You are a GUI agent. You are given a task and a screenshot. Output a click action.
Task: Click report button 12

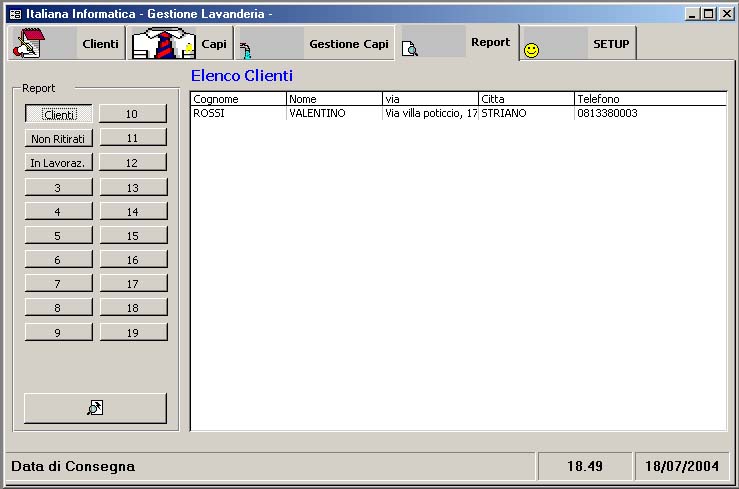click(x=133, y=163)
